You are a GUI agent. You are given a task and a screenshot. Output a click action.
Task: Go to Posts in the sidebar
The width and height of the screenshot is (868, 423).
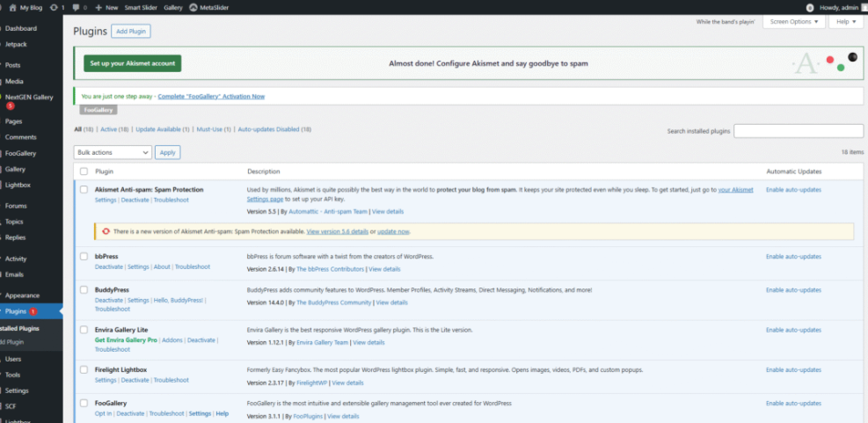click(12, 65)
